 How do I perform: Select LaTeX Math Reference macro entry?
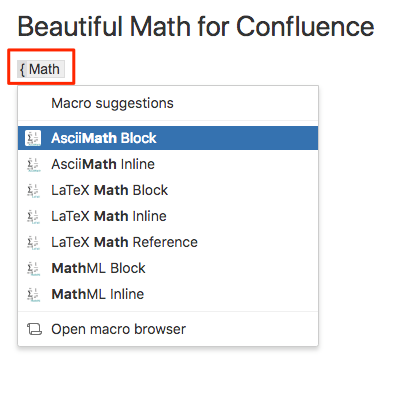coord(168,242)
